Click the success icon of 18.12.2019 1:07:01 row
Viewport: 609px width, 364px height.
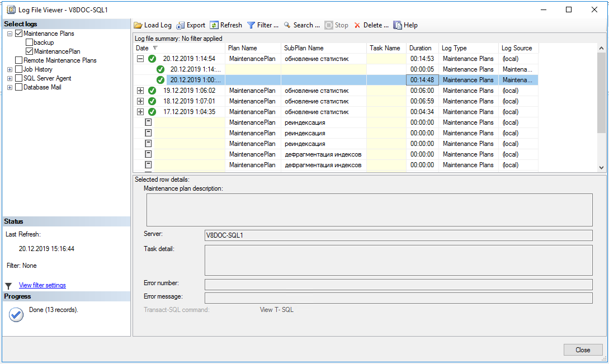tap(152, 101)
